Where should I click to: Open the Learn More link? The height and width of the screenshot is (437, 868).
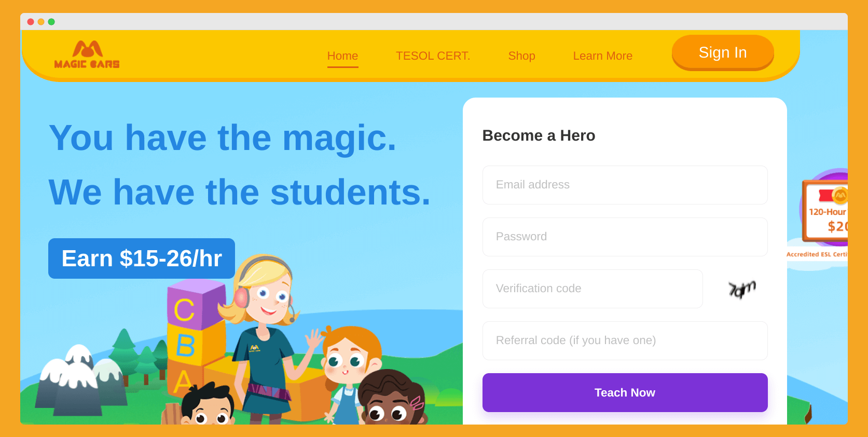(602, 56)
